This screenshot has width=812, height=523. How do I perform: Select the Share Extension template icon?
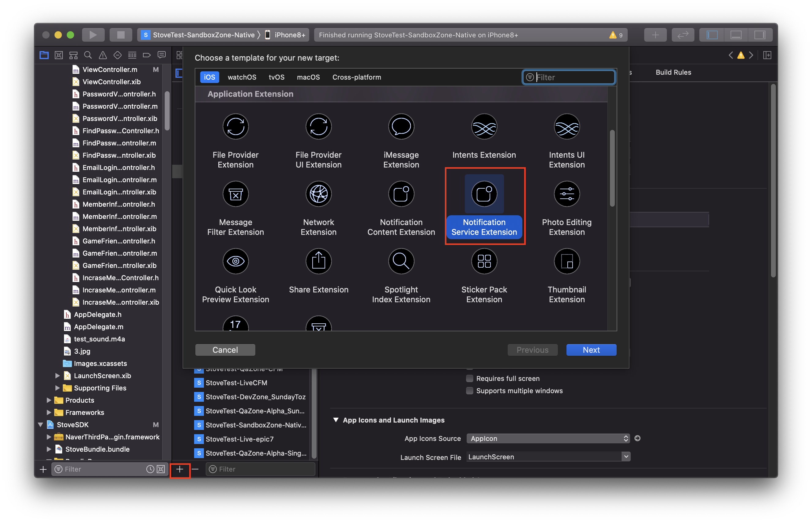point(318,261)
